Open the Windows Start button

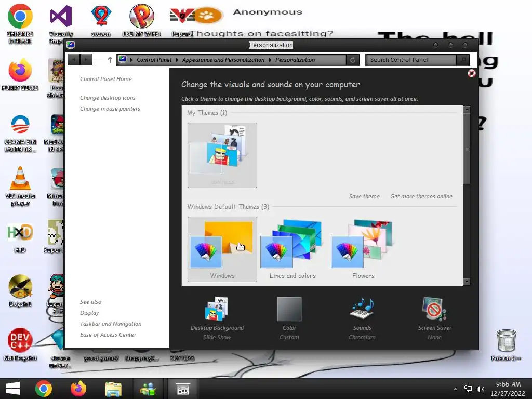click(x=13, y=389)
